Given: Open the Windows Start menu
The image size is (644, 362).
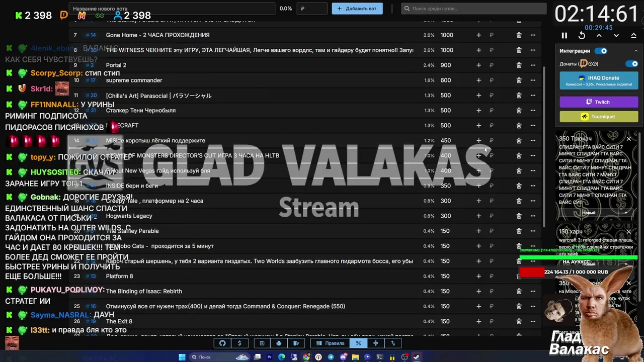Looking at the screenshot, I should point(182,357).
